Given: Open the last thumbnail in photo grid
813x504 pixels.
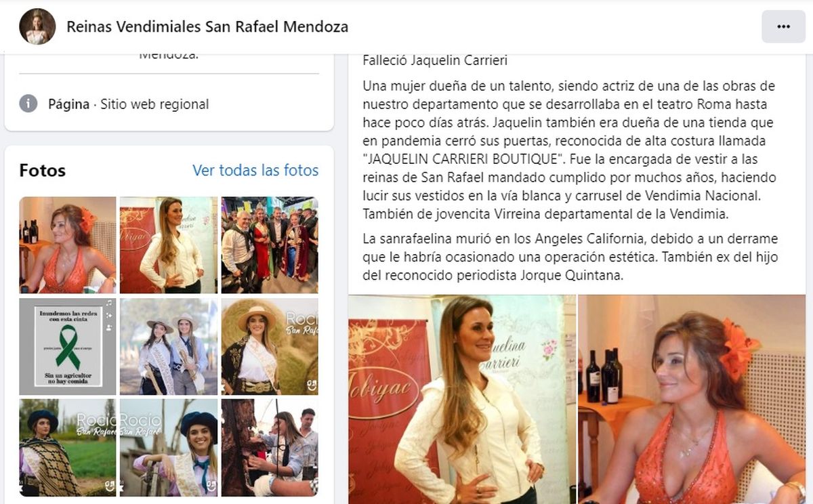Looking at the screenshot, I should tap(270, 448).
